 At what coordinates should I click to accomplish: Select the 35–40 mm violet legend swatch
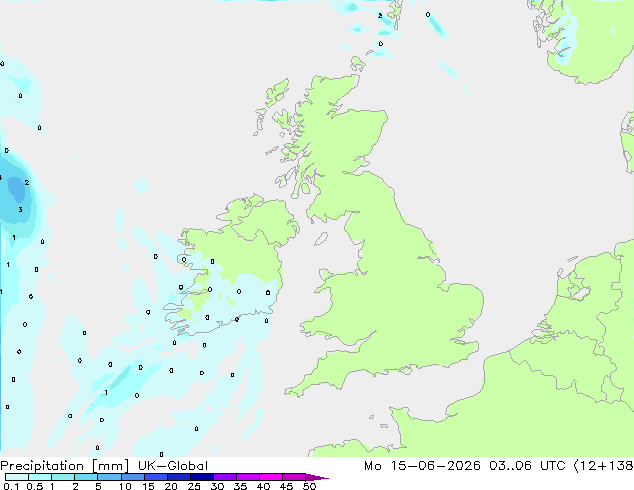[x=248, y=477]
